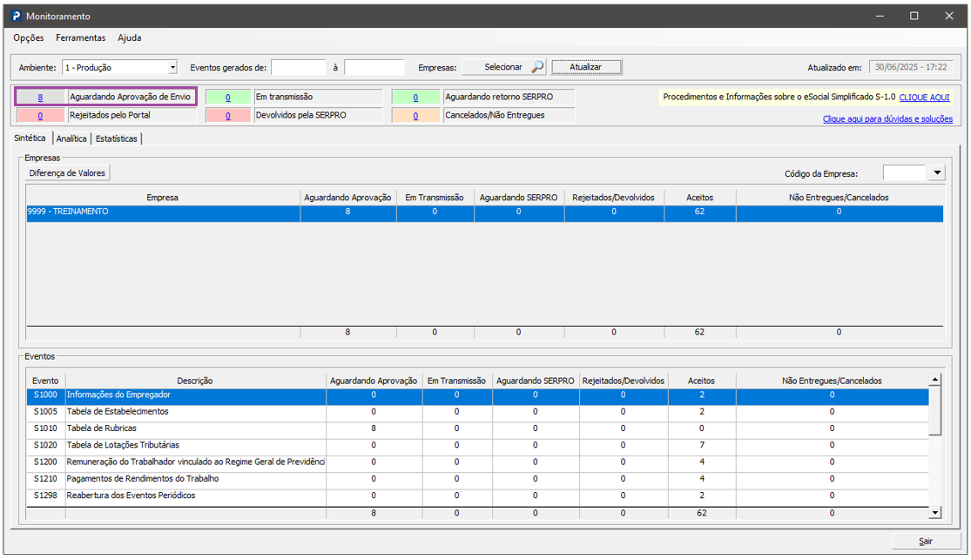971x560 pixels.
Task: Click the Diferença de Valores button
Action: (67, 172)
